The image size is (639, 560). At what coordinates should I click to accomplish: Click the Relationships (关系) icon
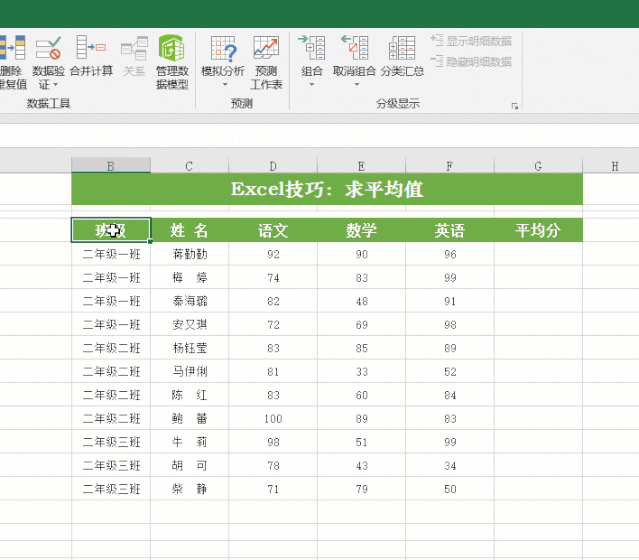[x=134, y=48]
